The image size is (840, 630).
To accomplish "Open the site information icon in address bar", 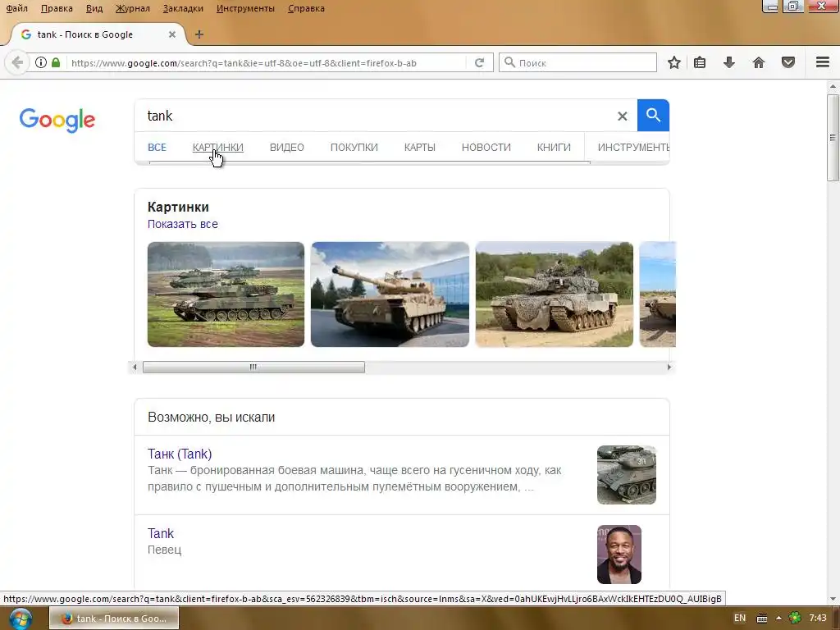I will click(41, 62).
